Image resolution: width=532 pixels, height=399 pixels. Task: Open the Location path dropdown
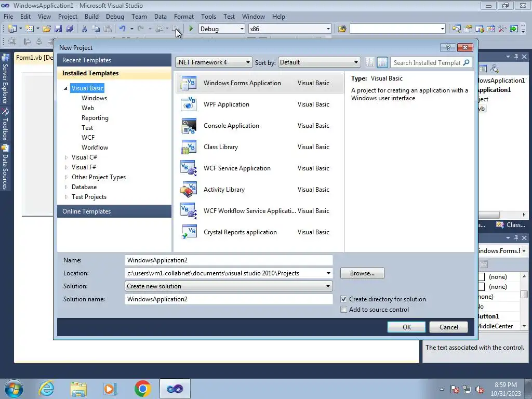pos(328,273)
